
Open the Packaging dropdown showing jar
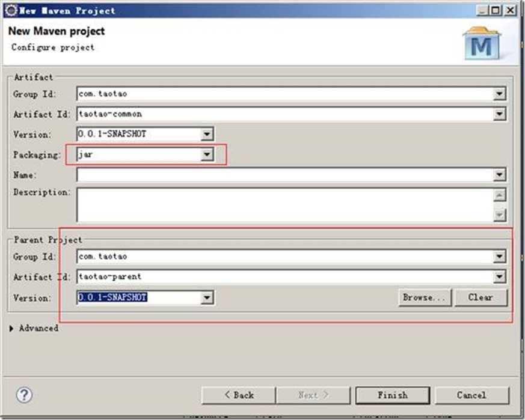click(x=207, y=154)
